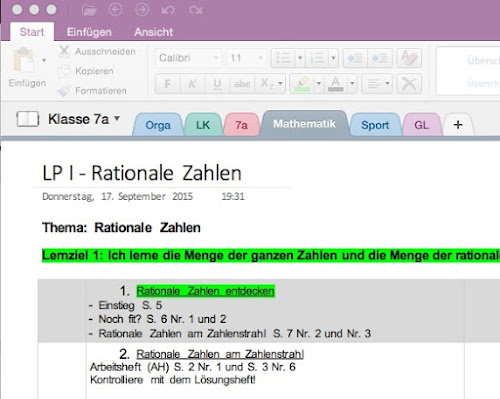Place cursor in Thema: Rationale Zahlen
Image resolution: width=500 pixels, height=399 pixels.
point(121,228)
